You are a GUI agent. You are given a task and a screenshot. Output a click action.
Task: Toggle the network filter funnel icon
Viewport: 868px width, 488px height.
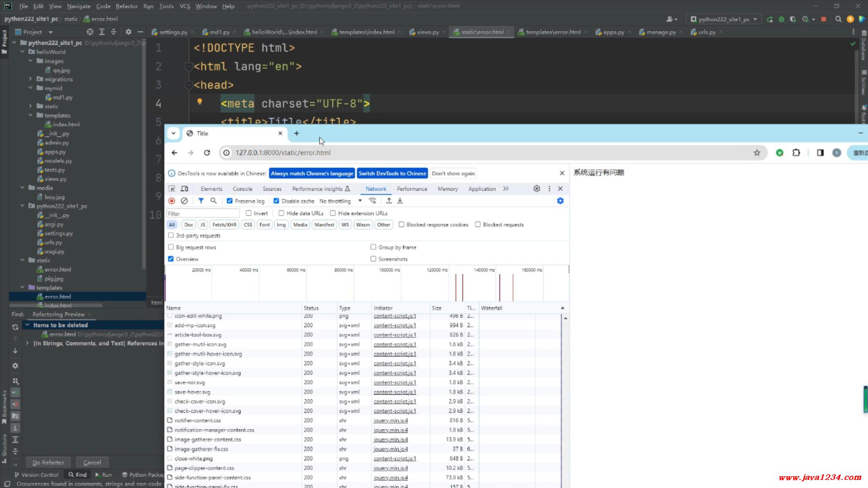(x=201, y=201)
